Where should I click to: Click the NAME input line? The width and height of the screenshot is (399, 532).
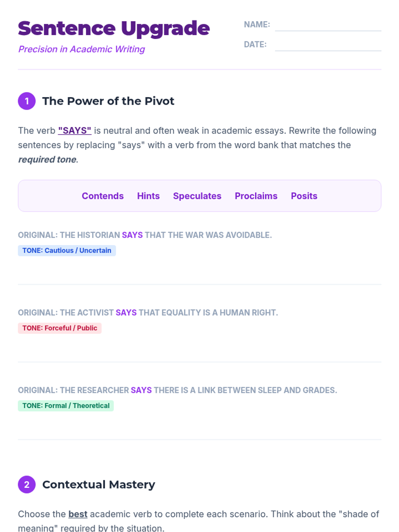(328, 25)
